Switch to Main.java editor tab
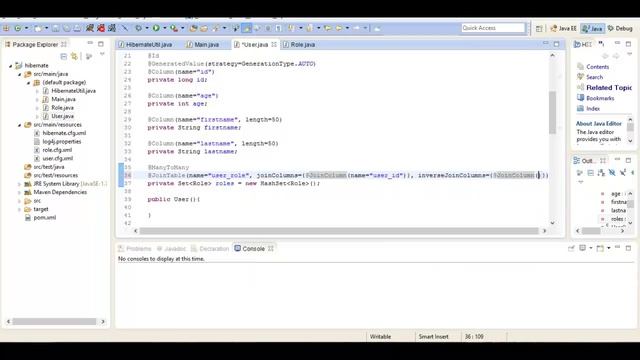 203,44
